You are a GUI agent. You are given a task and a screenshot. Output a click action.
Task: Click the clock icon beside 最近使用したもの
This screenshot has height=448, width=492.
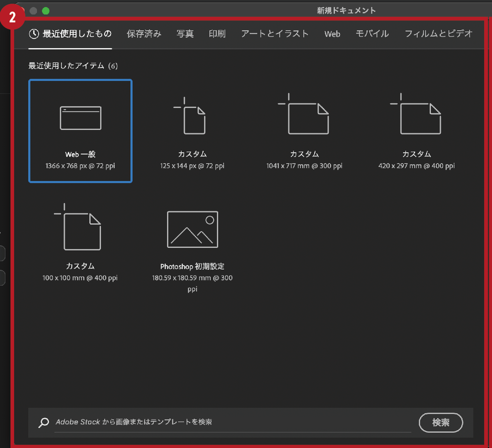(x=34, y=34)
